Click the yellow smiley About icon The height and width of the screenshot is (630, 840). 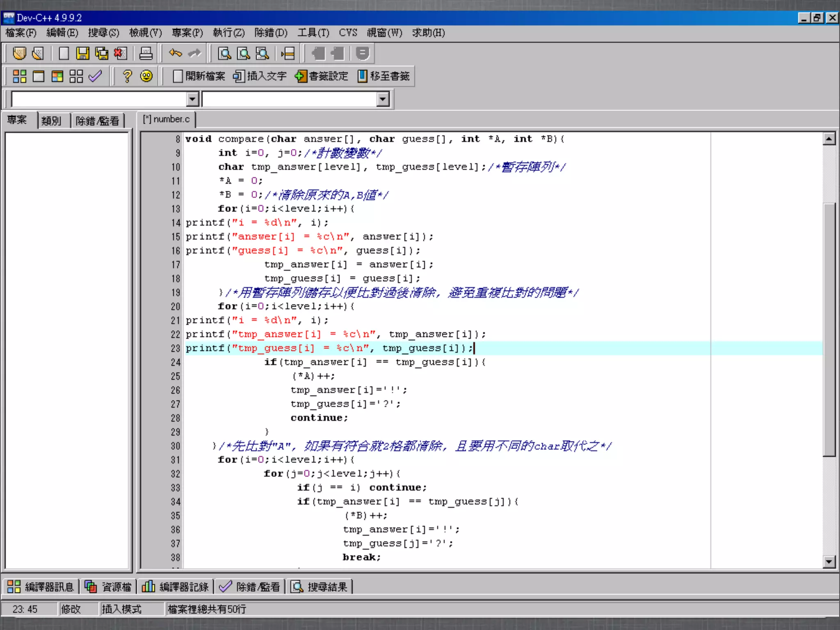point(146,76)
